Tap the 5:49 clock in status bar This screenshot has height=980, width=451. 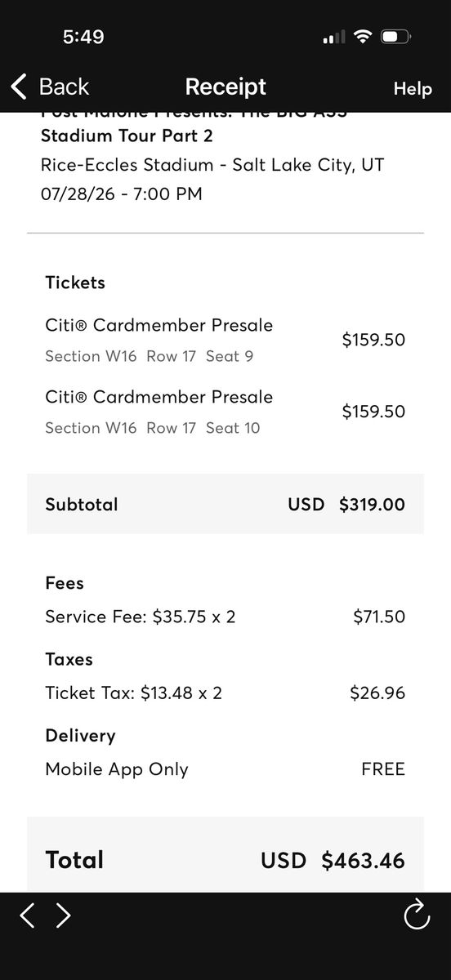tap(83, 37)
